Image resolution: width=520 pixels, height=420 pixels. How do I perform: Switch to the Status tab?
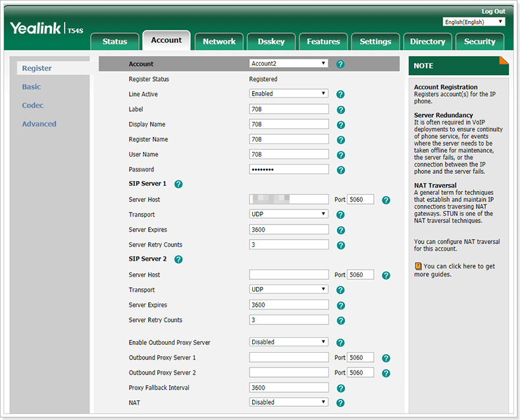point(115,41)
